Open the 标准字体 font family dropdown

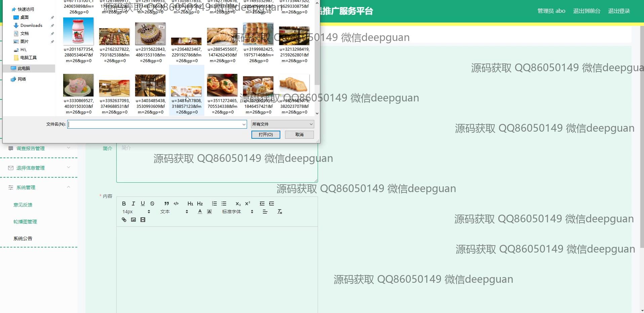click(237, 212)
